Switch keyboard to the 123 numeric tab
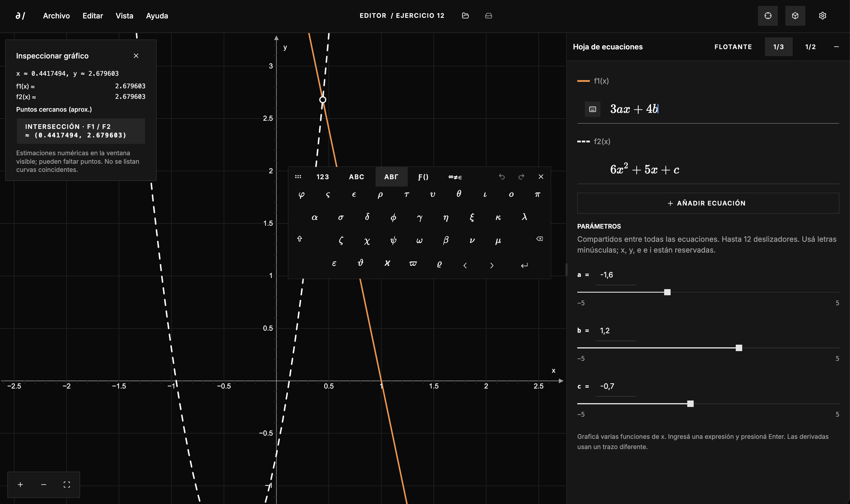This screenshot has height=504, width=850. [x=322, y=177]
